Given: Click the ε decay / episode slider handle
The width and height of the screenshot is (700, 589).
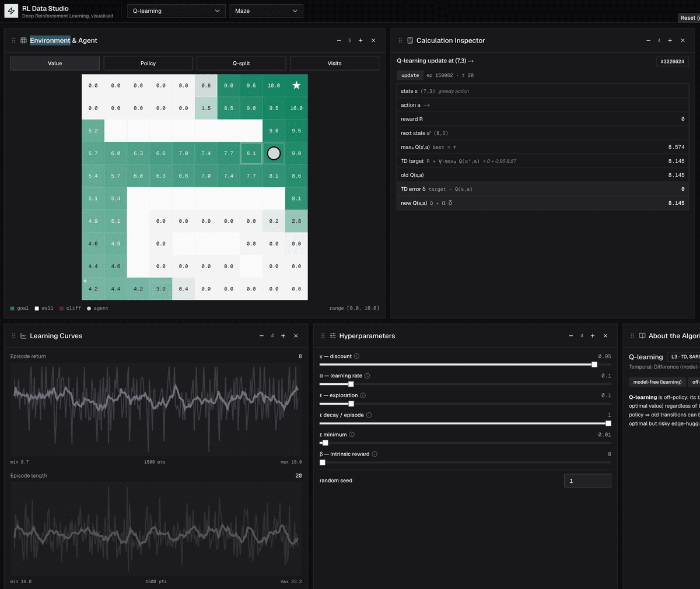Looking at the screenshot, I should [608, 423].
